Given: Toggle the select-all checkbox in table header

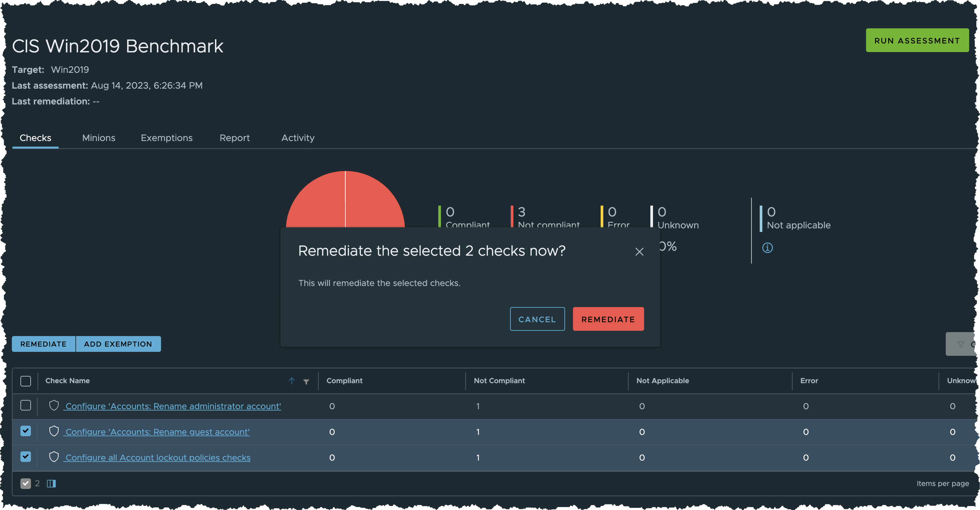Looking at the screenshot, I should tap(25, 381).
